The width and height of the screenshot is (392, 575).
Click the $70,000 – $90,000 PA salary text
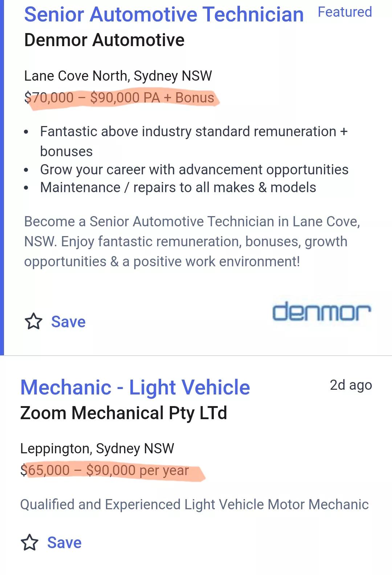(119, 98)
